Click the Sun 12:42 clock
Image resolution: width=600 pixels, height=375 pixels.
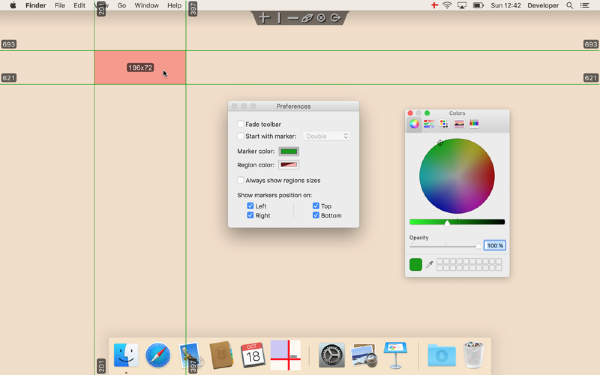coord(506,5)
